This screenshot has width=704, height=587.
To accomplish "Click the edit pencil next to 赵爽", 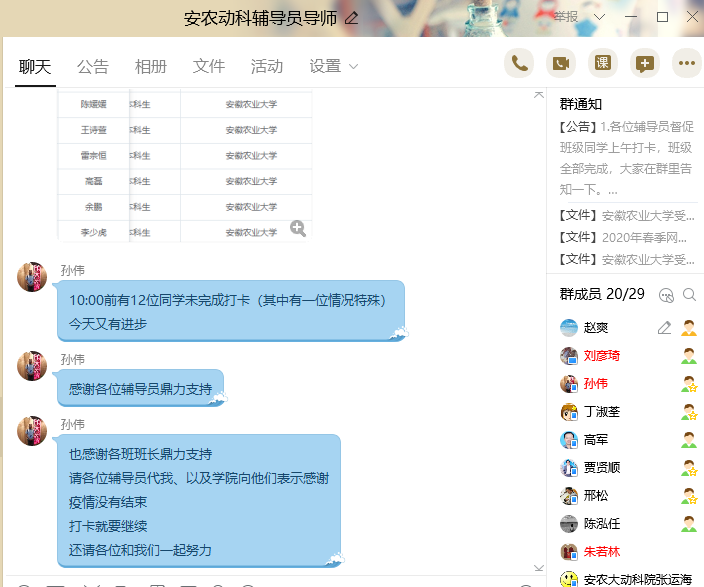I will (x=664, y=327).
